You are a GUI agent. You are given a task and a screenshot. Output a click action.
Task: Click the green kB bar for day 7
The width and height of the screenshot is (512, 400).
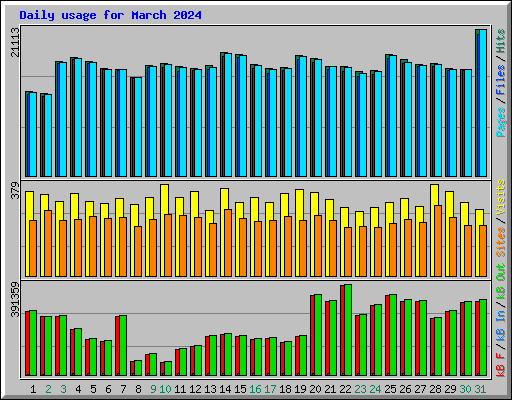pos(123,345)
